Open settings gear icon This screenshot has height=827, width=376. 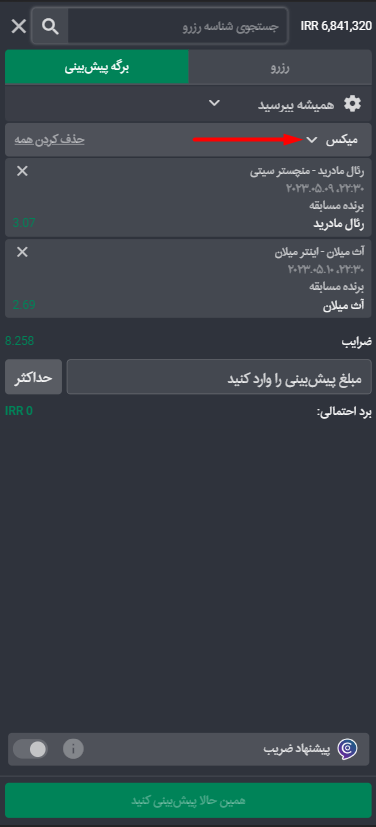point(352,104)
